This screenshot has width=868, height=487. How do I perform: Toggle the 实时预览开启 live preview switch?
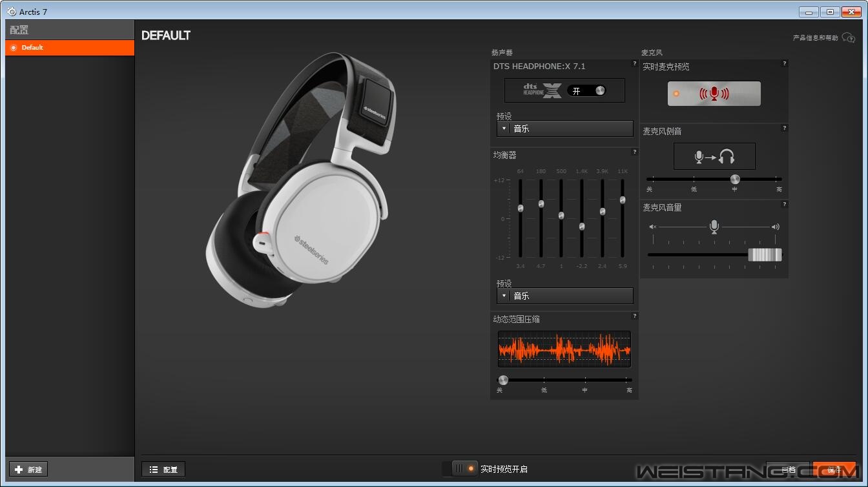tap(460, 468)
